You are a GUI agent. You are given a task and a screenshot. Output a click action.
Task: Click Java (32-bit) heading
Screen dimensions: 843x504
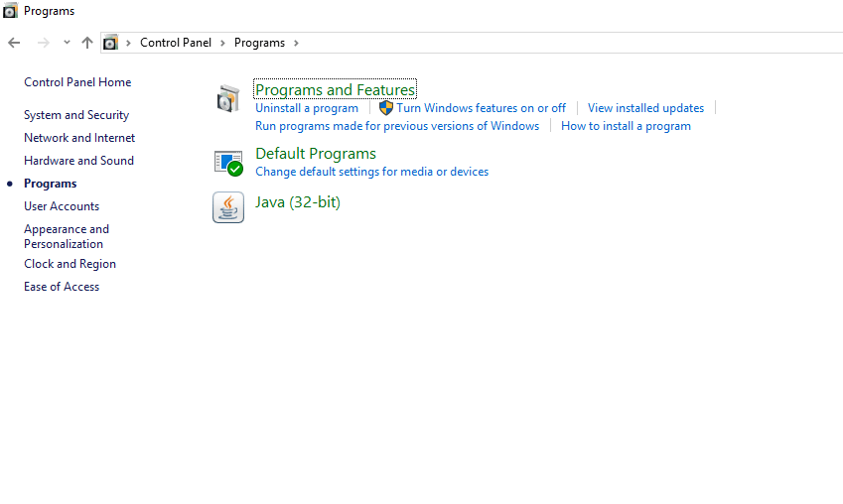click(x=298, y=202)
